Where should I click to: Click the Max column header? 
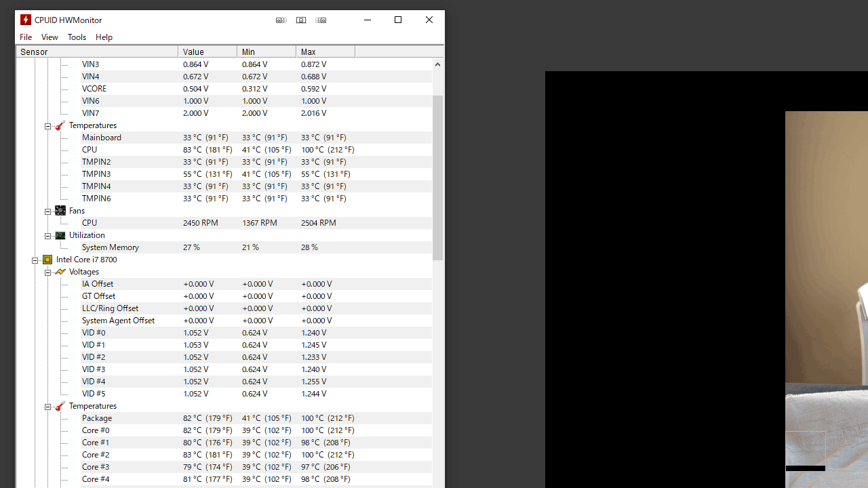point(325,52)
